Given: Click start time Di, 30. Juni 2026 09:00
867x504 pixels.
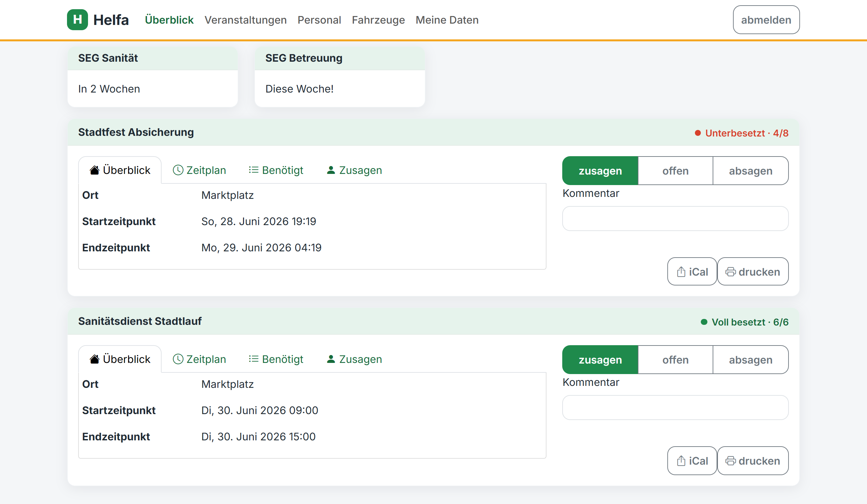Looking at the screenshot, I should 260,410.
